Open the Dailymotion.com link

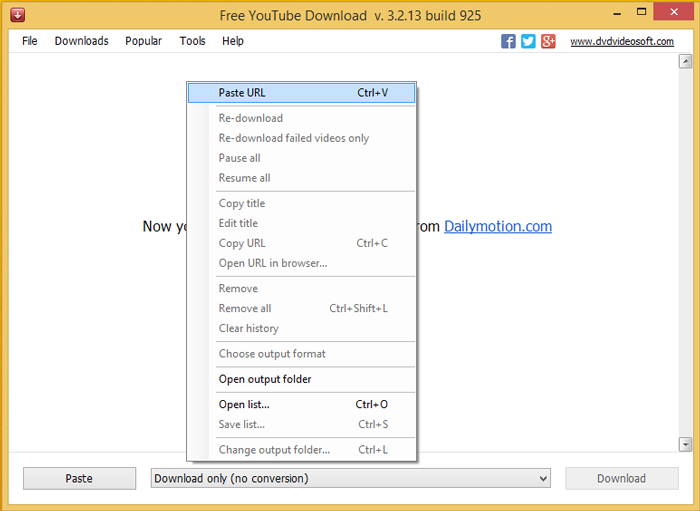(x=498, y=226)
